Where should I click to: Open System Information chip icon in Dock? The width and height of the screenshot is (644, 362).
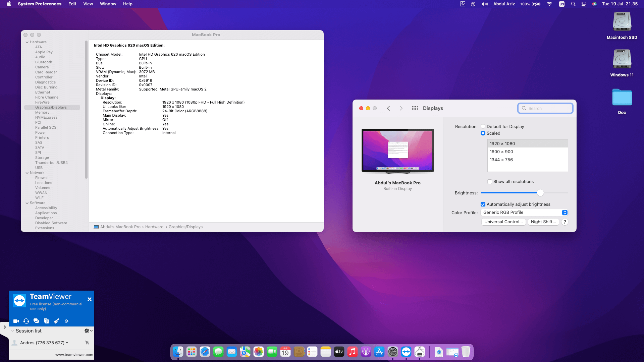click(x=420, y=352)
